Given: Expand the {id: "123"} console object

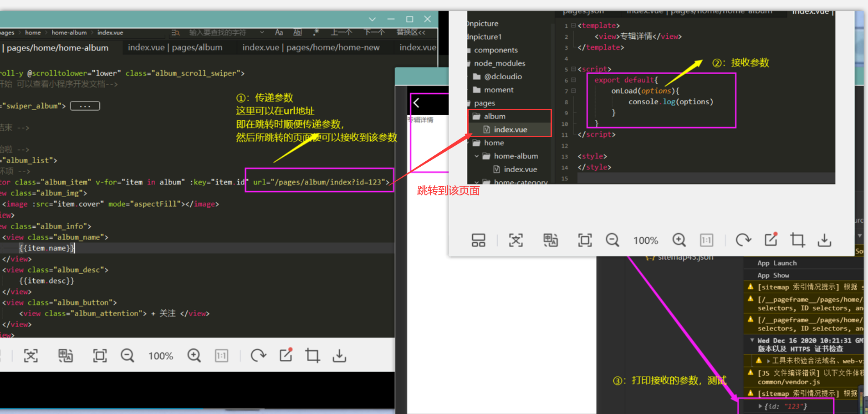Looking at the screenshot, I should click(x=760, y=406).
